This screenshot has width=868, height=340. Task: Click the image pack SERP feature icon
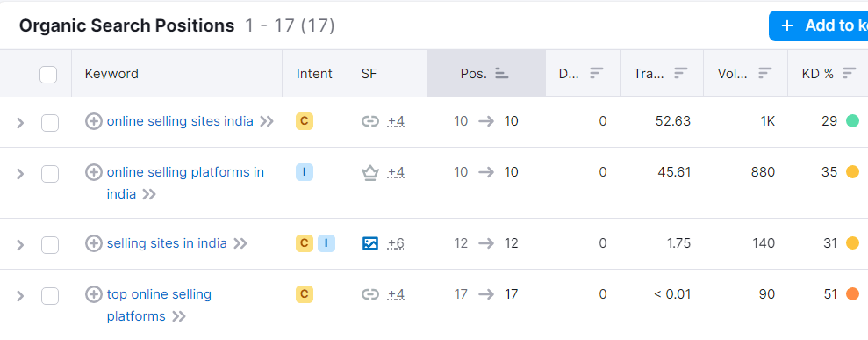coord(369,243)
